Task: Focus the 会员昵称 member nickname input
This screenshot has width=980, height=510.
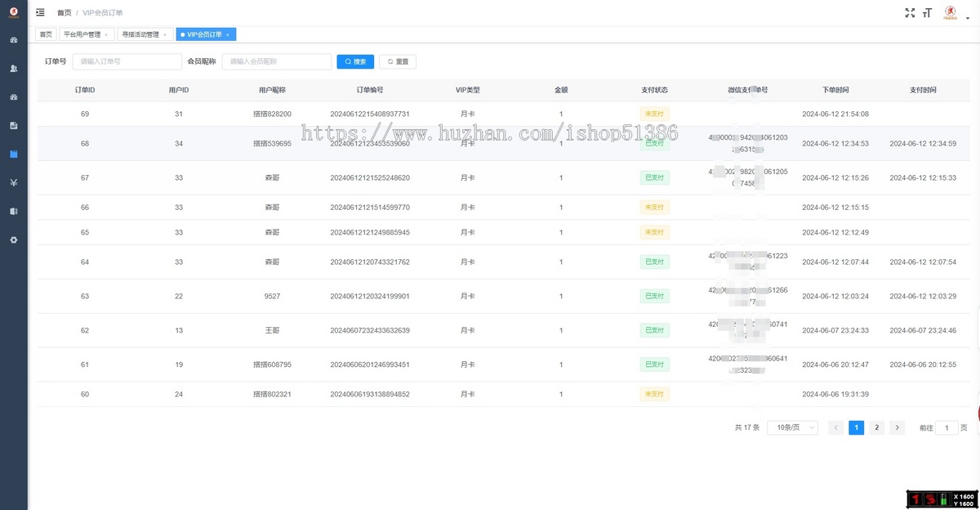Action: coord(277,61)
